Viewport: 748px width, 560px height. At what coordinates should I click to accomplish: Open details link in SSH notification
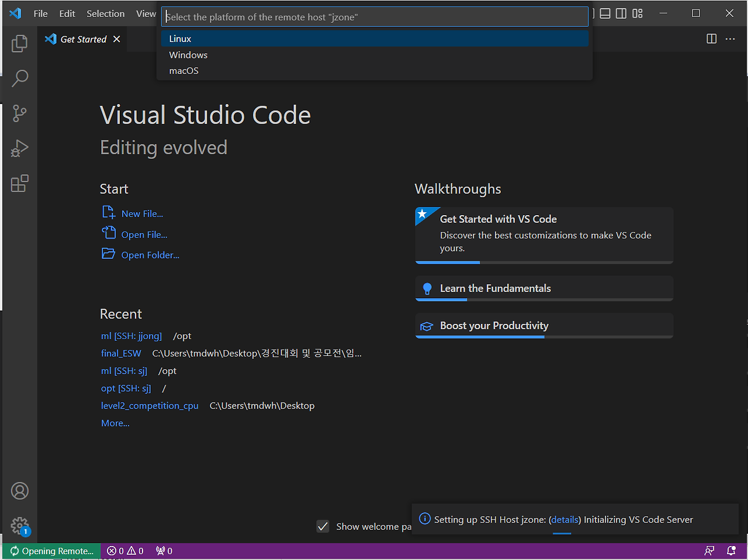(565, 520)
